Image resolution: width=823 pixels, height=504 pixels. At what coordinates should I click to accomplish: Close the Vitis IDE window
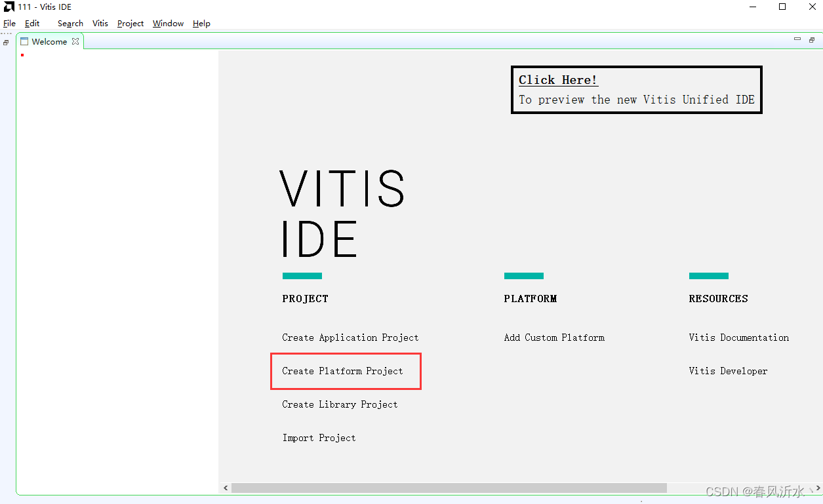[811, 7]
